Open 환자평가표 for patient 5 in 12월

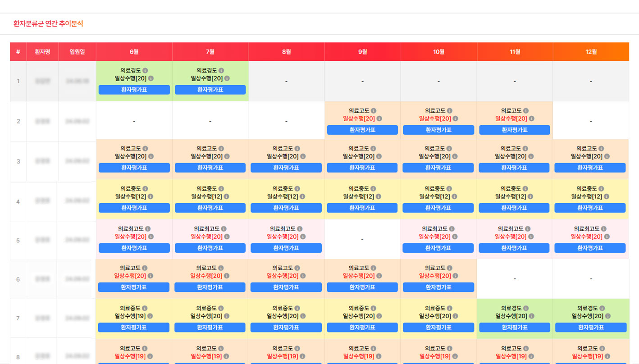point(590,248)
